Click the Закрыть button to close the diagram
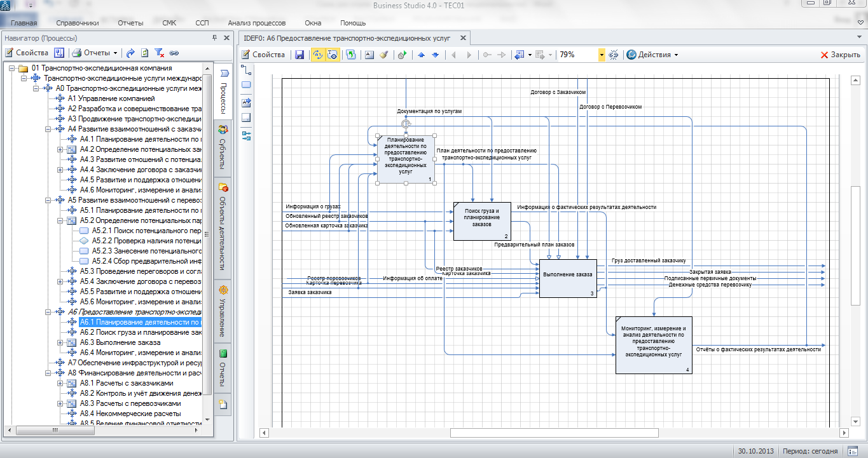868x458 pixels. click(x=840, y=55)
